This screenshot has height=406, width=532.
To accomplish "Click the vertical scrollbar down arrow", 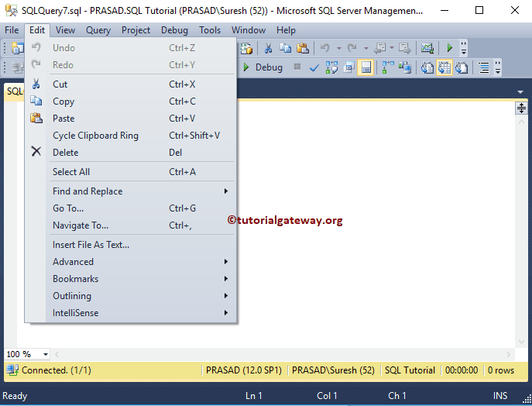I will [521, 342].
